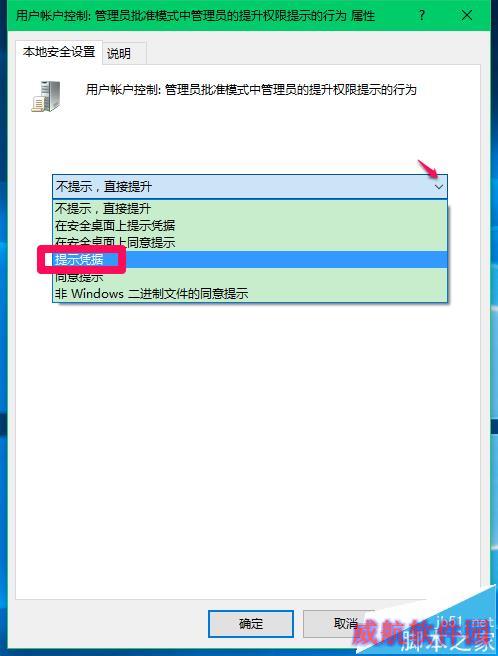The image size is (498, 656).
Task: Click the server policy icon
Action: click(x=46, y=96)
